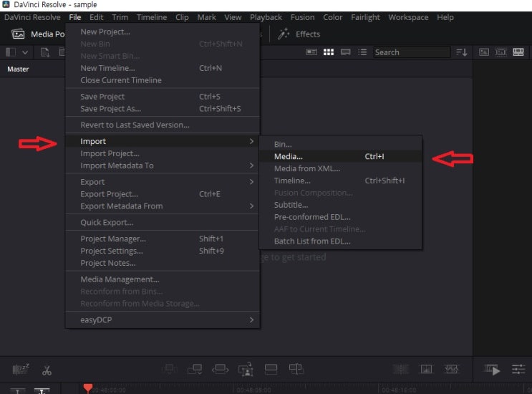Select Export Project... menu item
This screenshot has width=532, height=394.
pos(163,194)
